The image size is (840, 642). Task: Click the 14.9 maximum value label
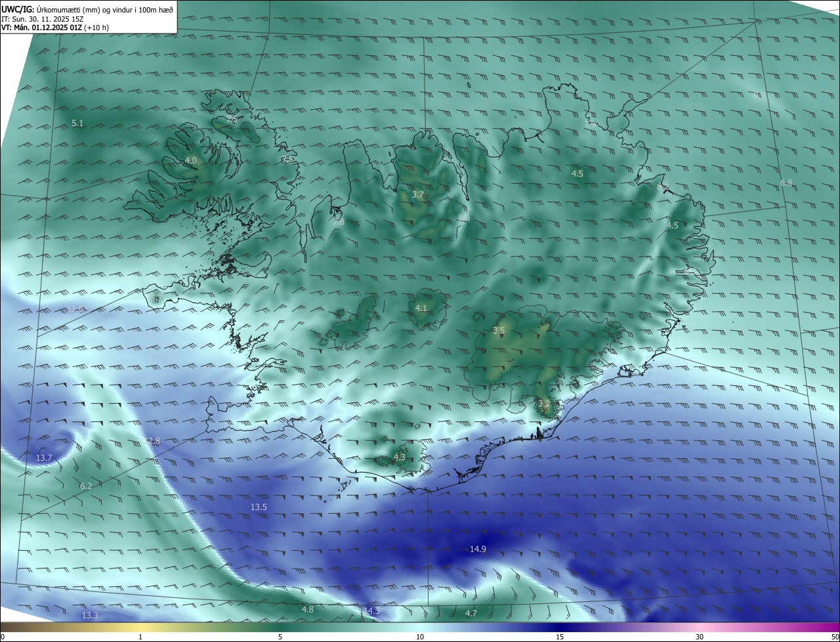478,549
